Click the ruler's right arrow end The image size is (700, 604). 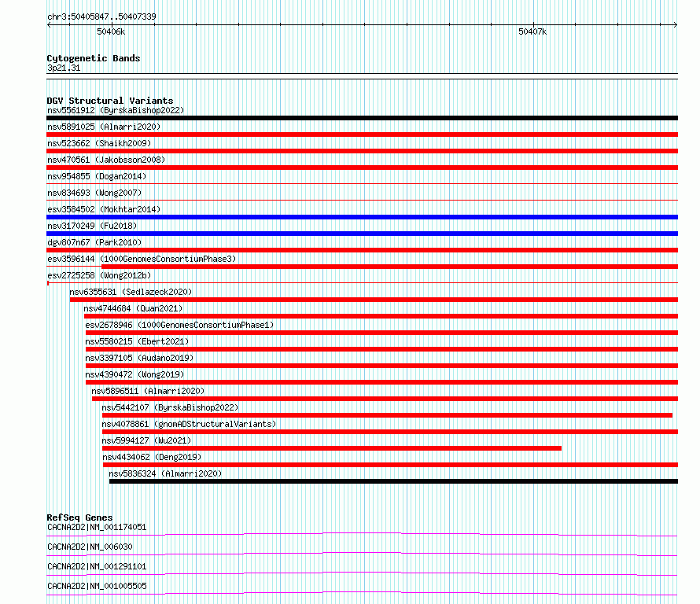[675, 24]
